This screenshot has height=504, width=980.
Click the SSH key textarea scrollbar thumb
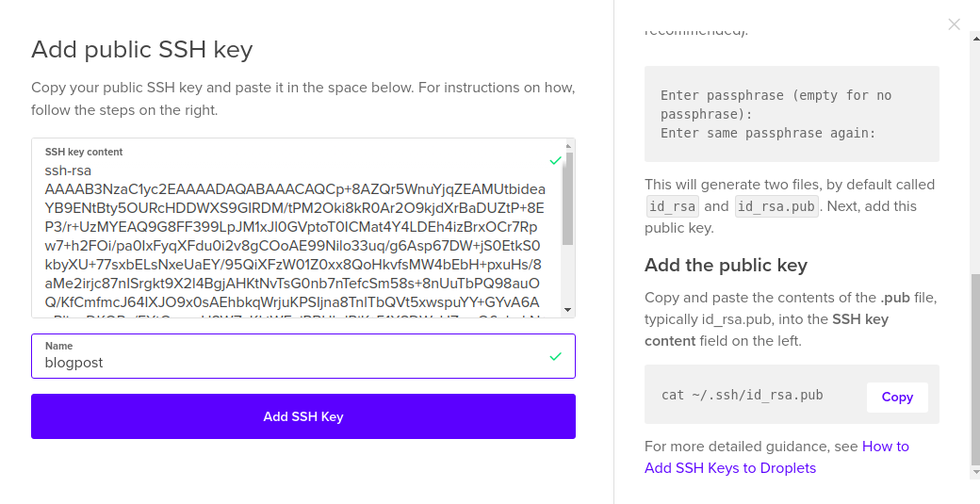[x=568, y=199]
